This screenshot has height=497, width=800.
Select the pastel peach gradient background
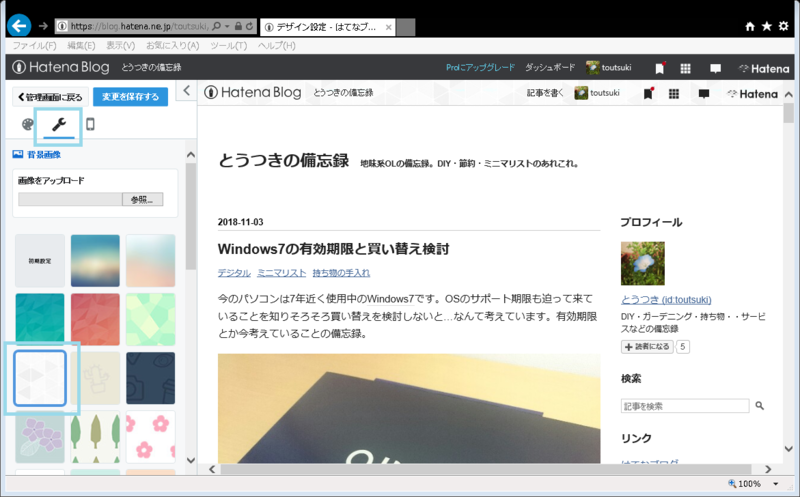tap(151, 261)
